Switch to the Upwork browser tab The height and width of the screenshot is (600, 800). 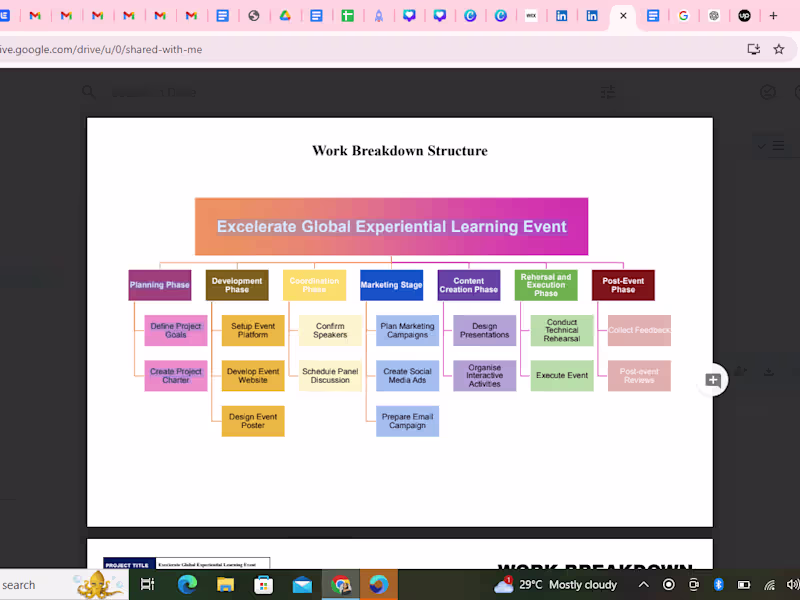coord(744,16)
